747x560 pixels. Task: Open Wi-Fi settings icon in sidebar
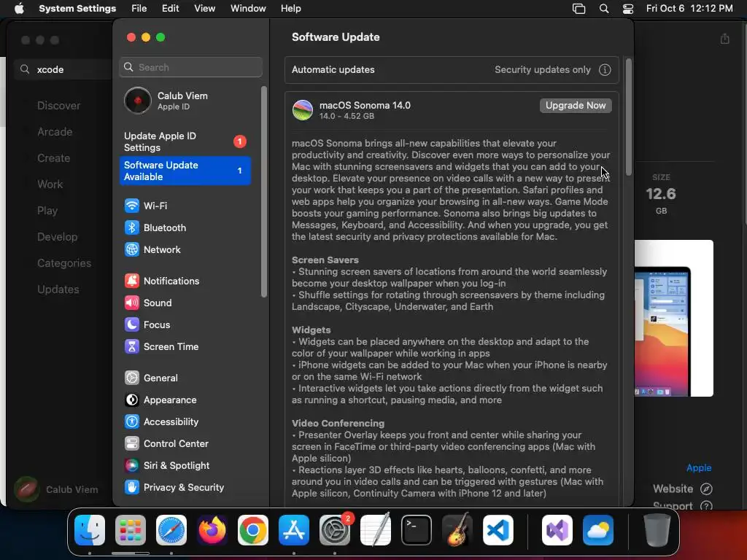coord(132,206)
